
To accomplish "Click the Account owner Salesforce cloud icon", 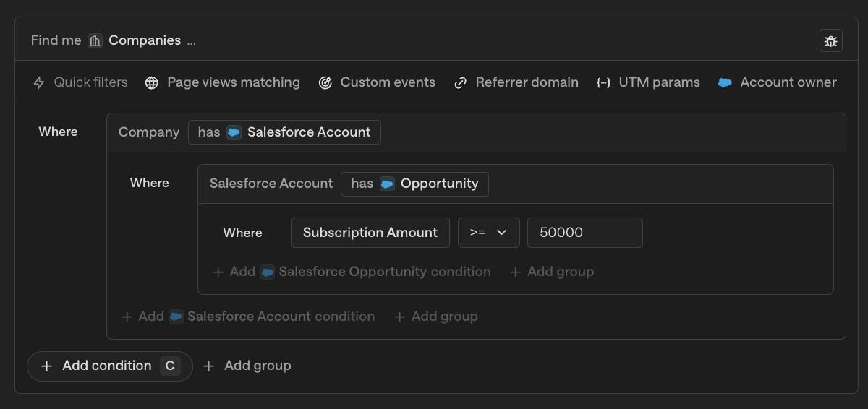I will pos(725,82).
